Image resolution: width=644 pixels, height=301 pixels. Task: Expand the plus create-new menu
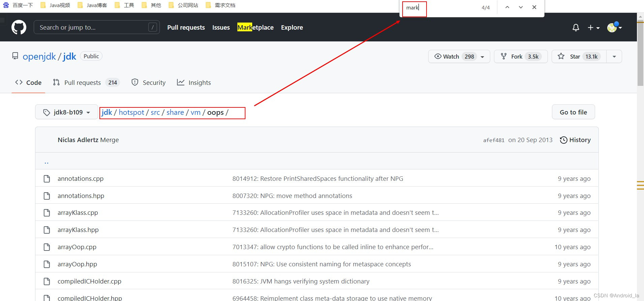(x=593, y=28)
